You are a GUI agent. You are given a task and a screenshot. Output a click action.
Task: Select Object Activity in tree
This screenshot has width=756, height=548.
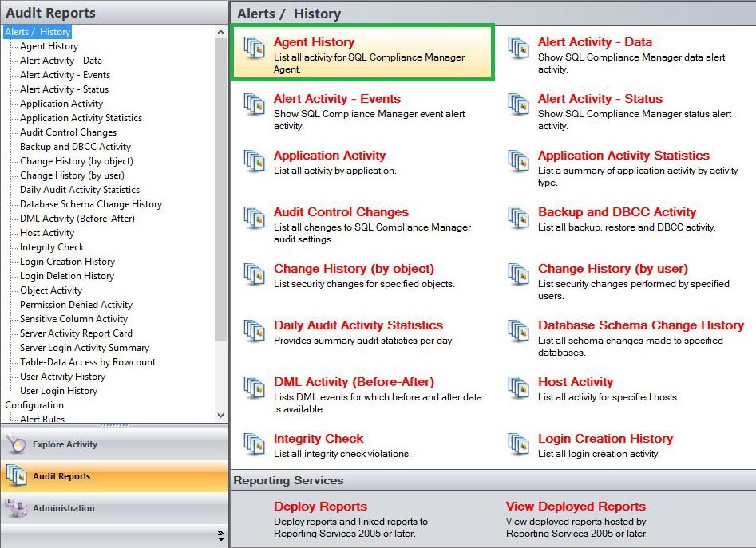pos(50,290)
